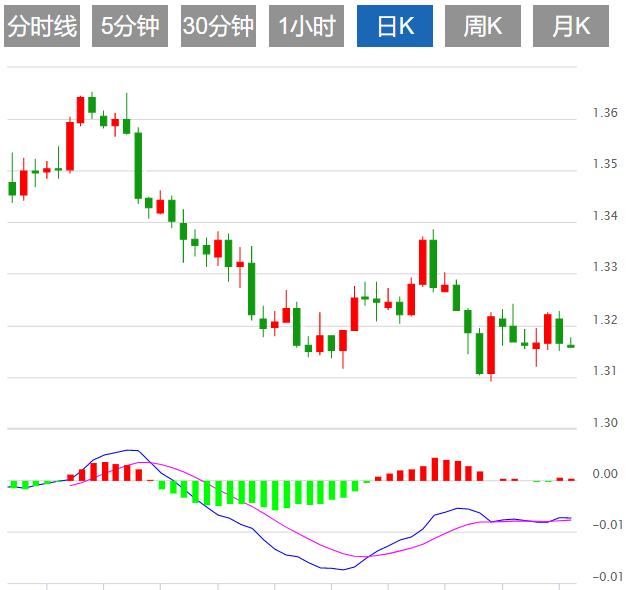Select the leftmost candlestick on the chart
The width and height of the screenshot is (637, 590).
point(12,187)
